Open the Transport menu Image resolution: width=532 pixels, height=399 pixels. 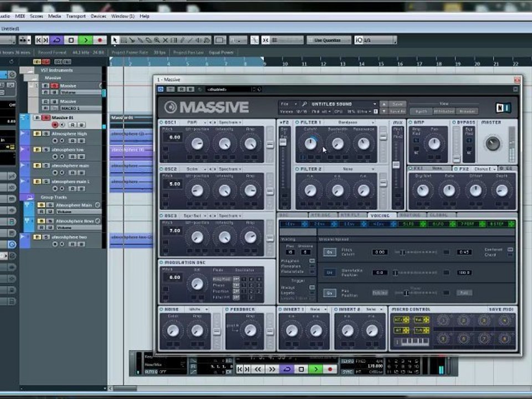[x=76, y=16]
